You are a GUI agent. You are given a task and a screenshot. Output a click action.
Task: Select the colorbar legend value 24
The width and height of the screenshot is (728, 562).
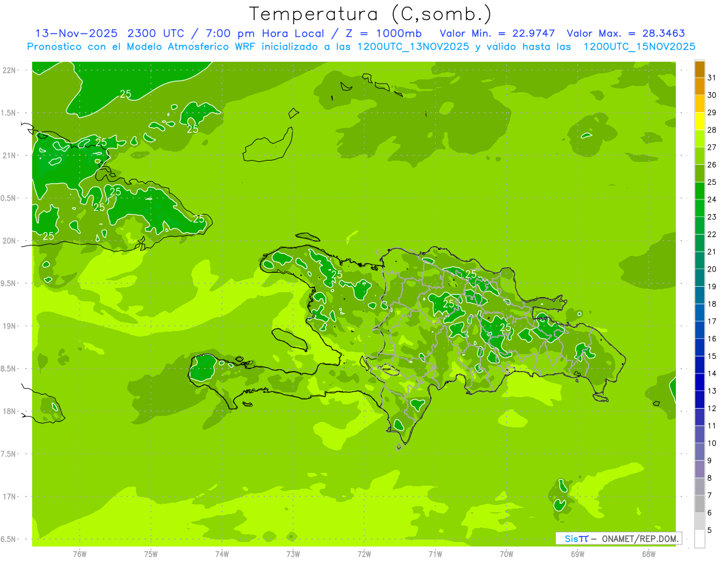712,199
